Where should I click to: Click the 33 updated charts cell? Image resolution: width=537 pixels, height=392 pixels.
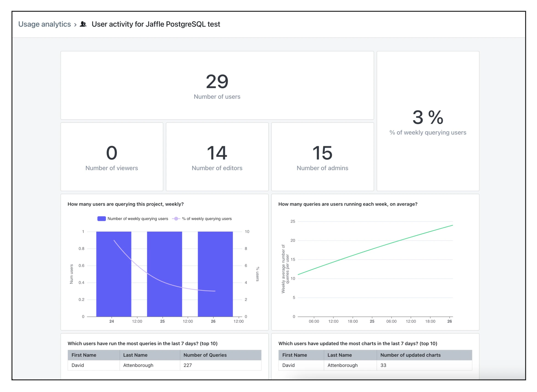[383, 365]
